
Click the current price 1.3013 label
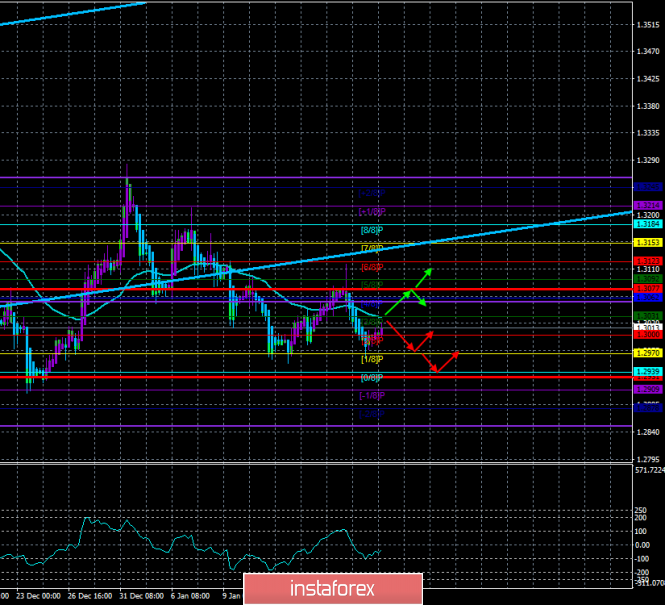pyautogui.click(x=648, y=327)
